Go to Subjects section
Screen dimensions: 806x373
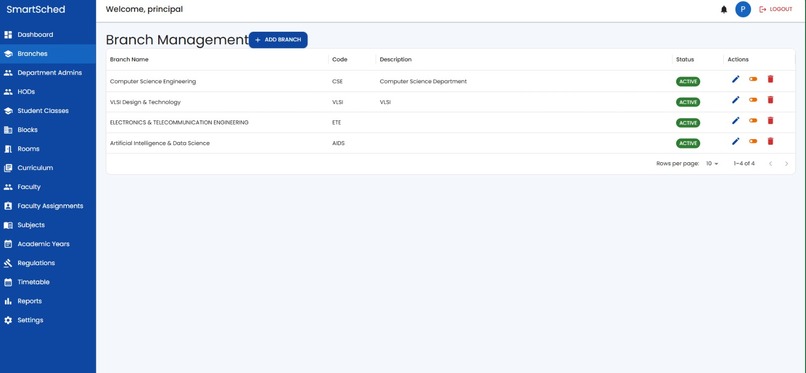pyautogui.click(x=48, y=225)
